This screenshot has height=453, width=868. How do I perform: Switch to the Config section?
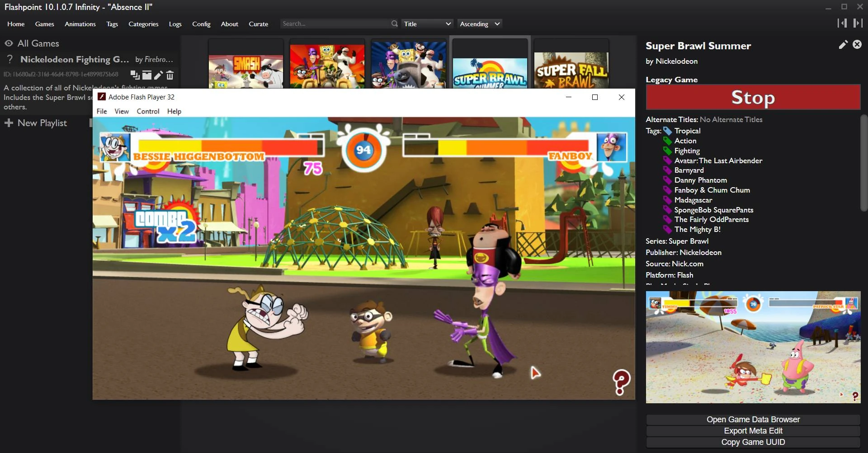[201, 24]
